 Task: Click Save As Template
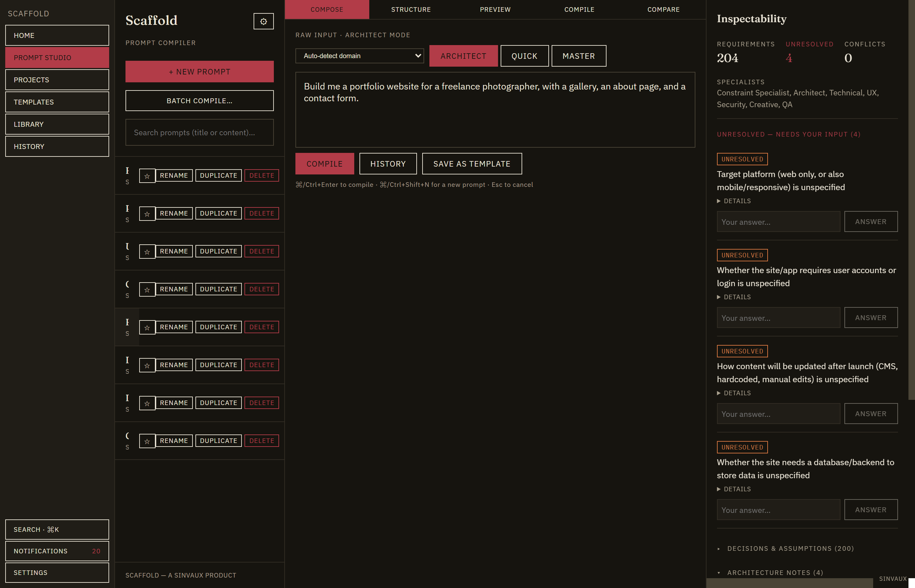tap(472, 164)
